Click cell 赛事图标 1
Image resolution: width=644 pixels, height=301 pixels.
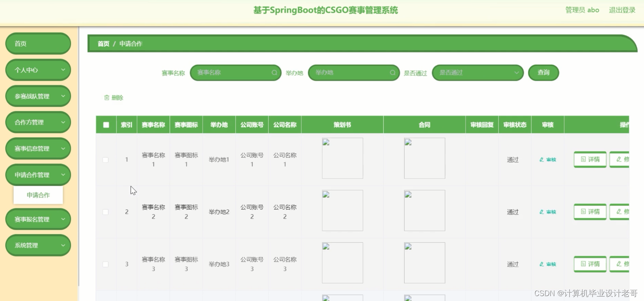click(x=186, y=160)
